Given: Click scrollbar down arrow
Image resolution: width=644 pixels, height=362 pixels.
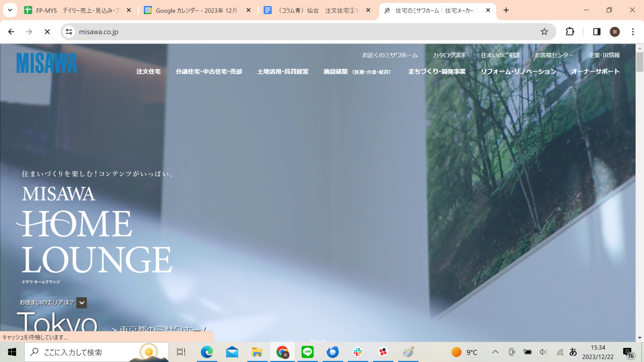Looking at the screenshot, I should [x=639, y=338].
